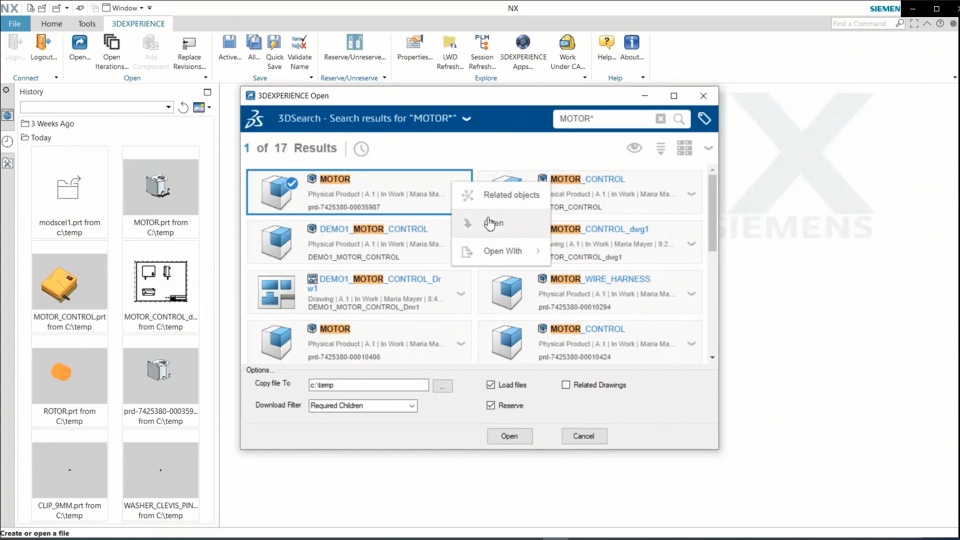Click the Open button in the dialog
The height and width of the screenshot is (540, 960).
pyautogui.click(x=509, y=436)
